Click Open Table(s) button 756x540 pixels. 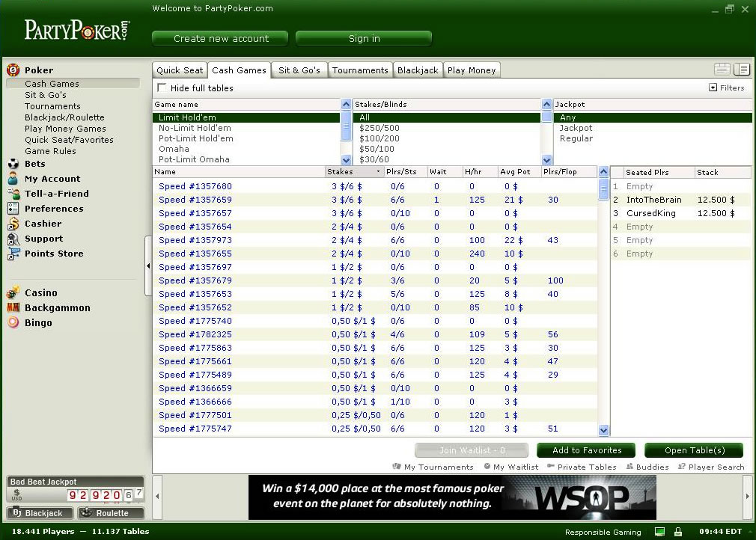coord(695,450)
